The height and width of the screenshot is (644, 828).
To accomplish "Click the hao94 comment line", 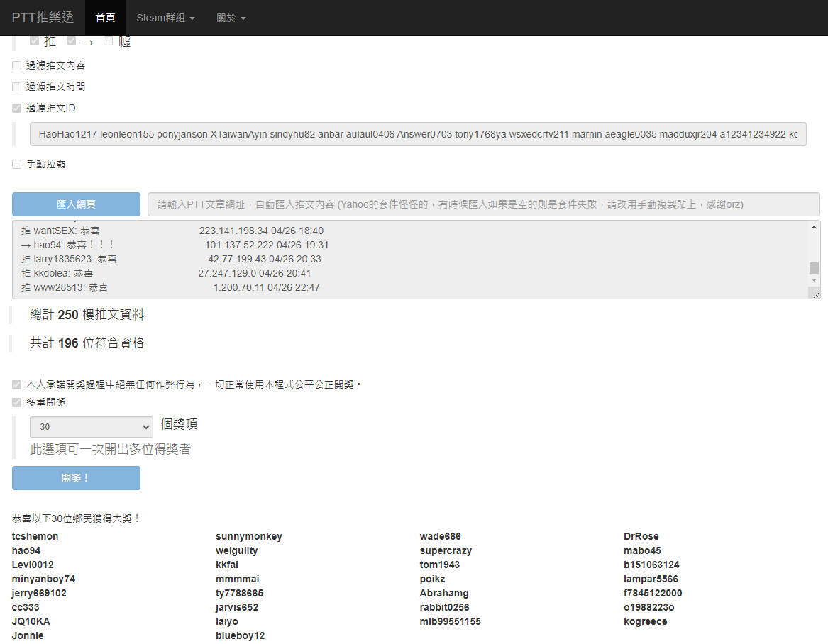I will click(175, 245).
